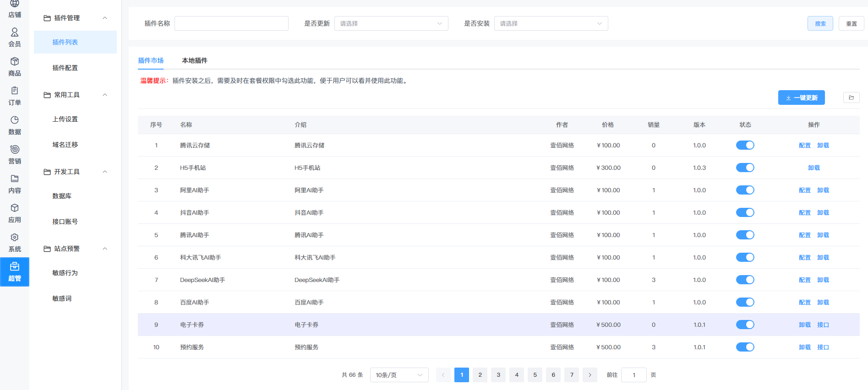Click 卸载 link for 预约服务
The height and width of the screenshot is (390, 868).
point(805,347)
